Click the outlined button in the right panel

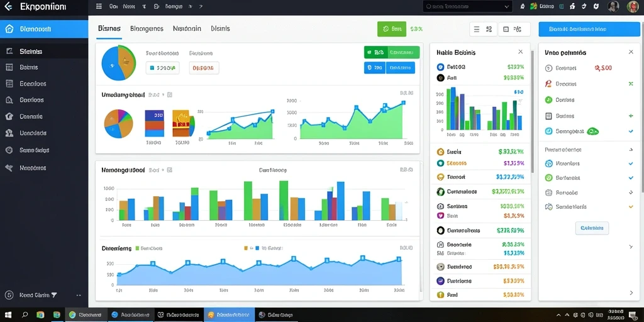pyautogui.click(x=592, y=228)
